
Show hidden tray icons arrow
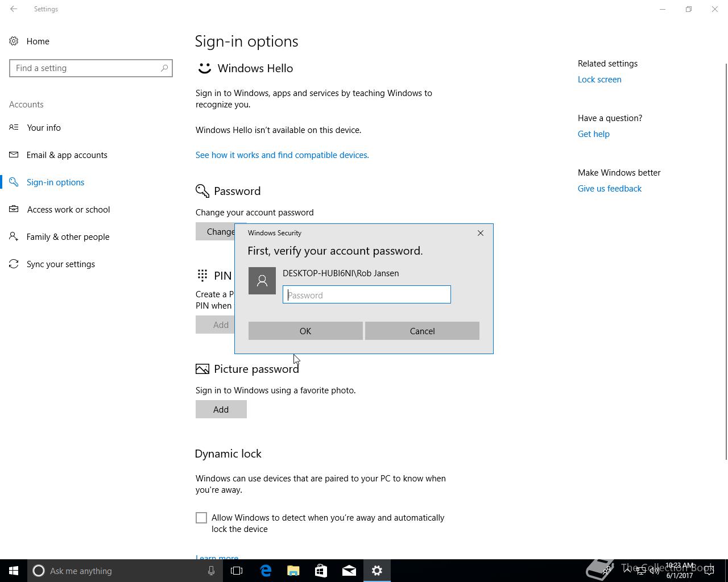(627, 571)
